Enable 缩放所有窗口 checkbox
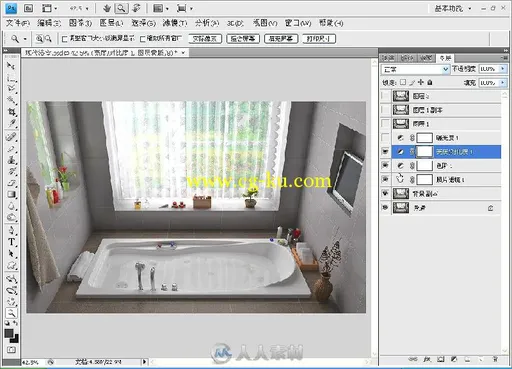This screenshot has width=512, height=369. (x=143, y=39)
